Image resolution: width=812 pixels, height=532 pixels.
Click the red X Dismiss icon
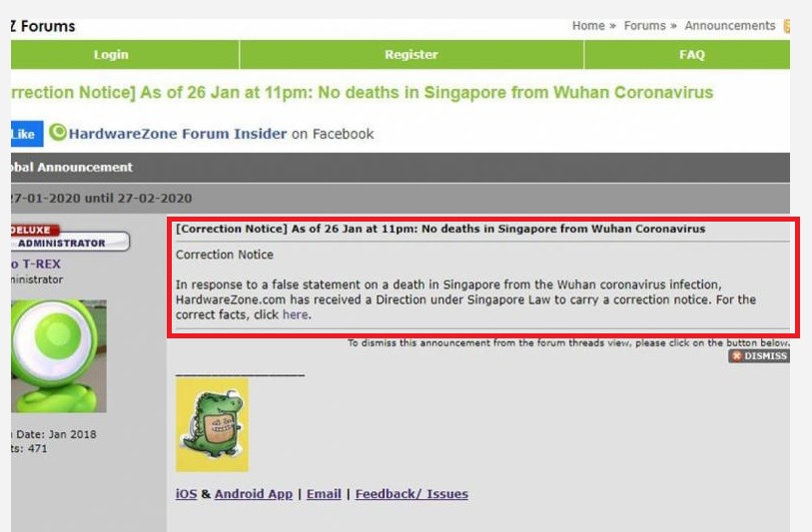(x=736, y=356)
